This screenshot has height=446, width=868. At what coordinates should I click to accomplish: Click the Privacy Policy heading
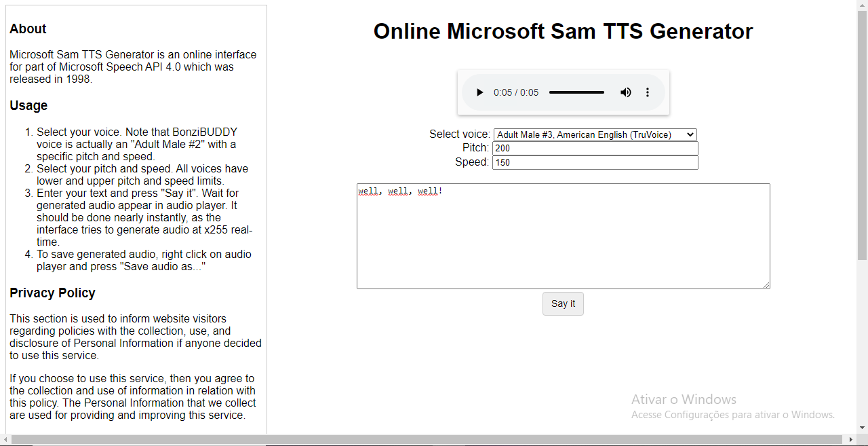(x=52, y=293)
